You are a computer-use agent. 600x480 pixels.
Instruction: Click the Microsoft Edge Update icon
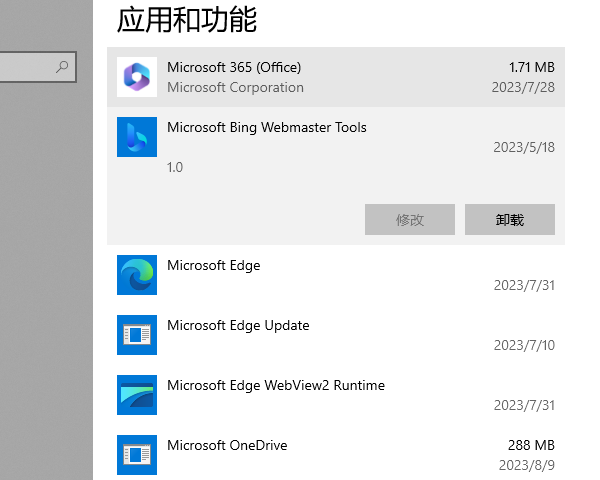(137, 335)
